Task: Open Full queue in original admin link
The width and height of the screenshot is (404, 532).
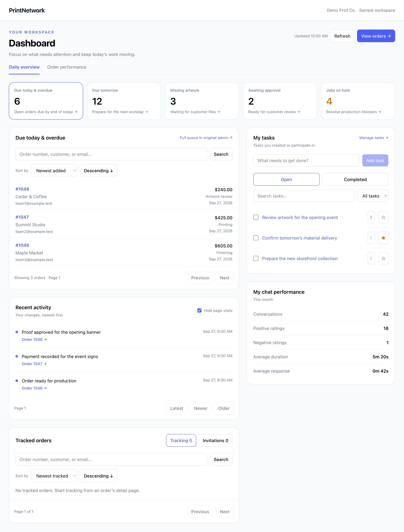Action: point(206,138)
